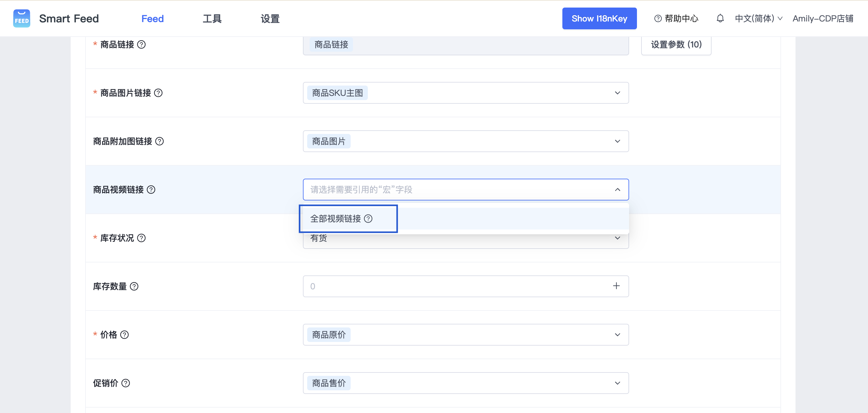Viewport: 868px width, 413px height.
Task: Select the 全部视频链接 option
Action: [x=466, y=219]
